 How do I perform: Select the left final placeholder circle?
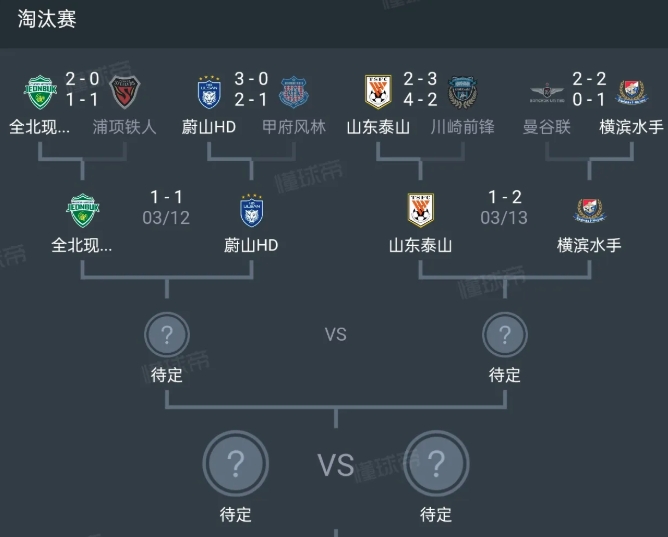tap(236, 463)
